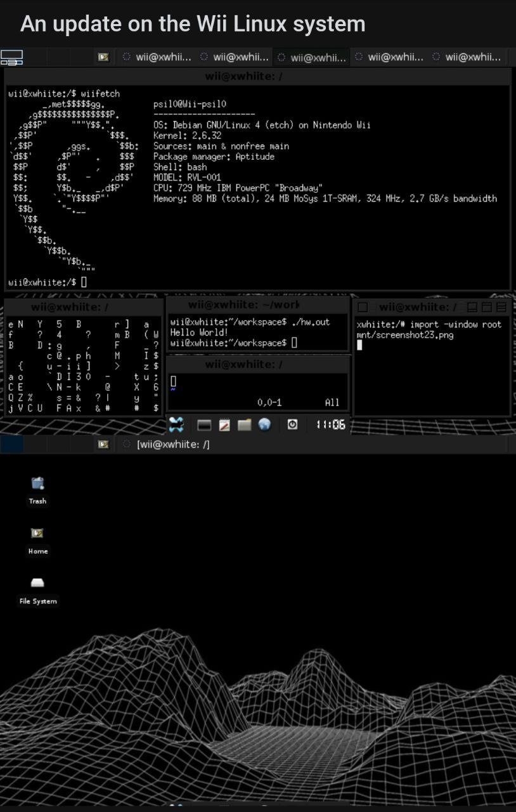516x812 pixels.
Task: Shade the import -window root terminal window
Action: (x=472, y=307)
